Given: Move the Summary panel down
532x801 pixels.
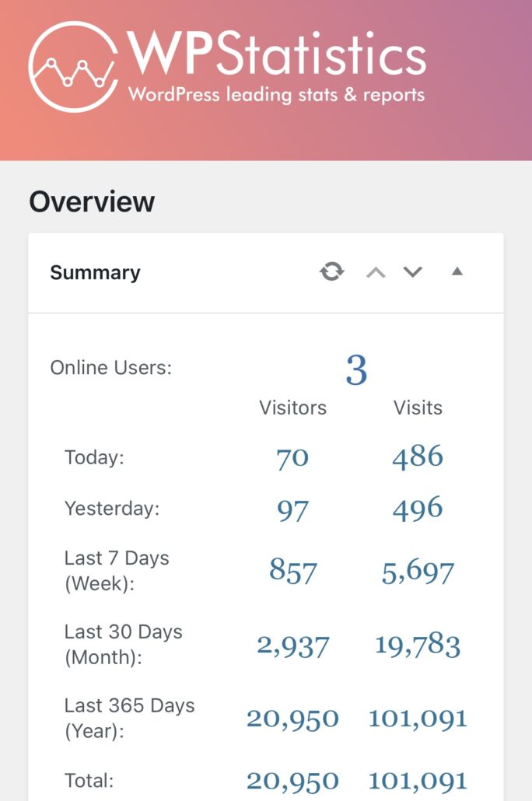Looking at the screenshot, I should point(413,272).
